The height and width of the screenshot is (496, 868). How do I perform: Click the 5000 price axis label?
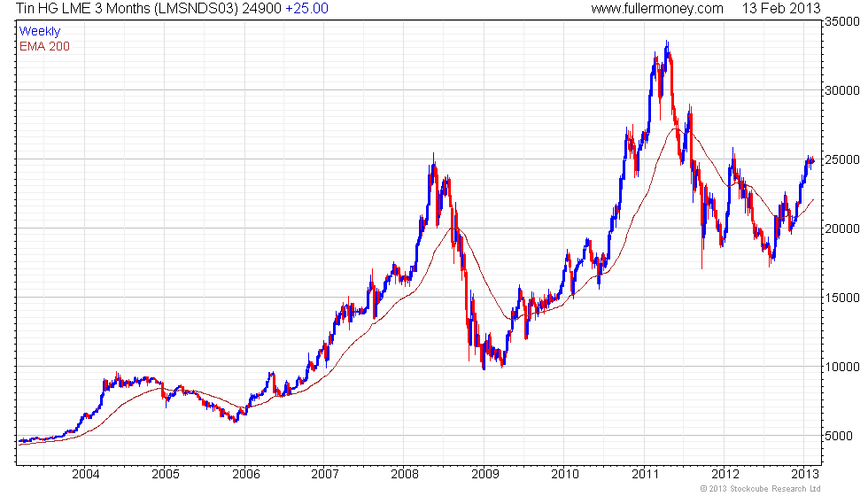coord(839,436)
